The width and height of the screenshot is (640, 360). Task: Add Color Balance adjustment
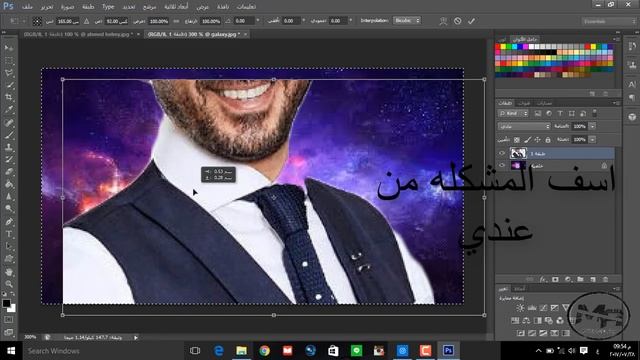[x=527, y=321]
